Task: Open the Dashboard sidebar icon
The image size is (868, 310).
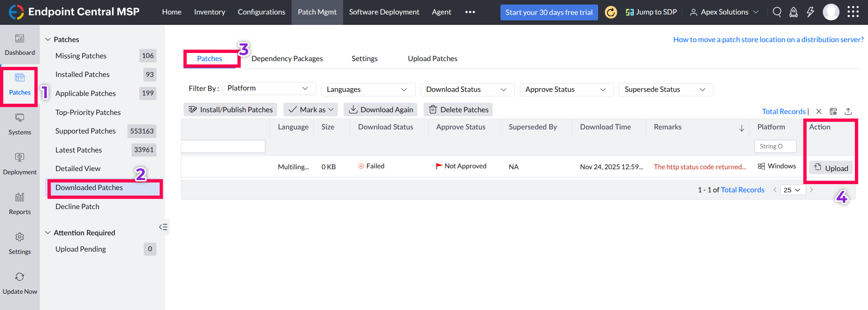Action: (19, 39)
